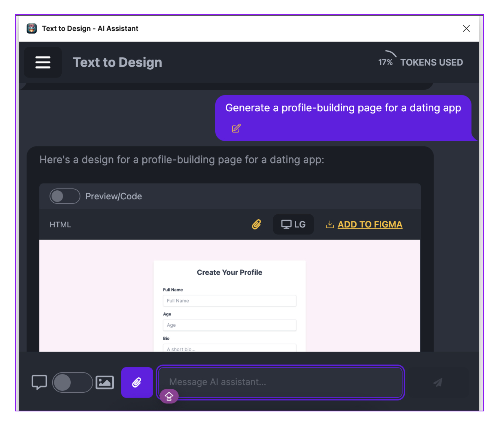Click the Message AI assistant input field
504x423 pixels.
[x=280, y=383]
